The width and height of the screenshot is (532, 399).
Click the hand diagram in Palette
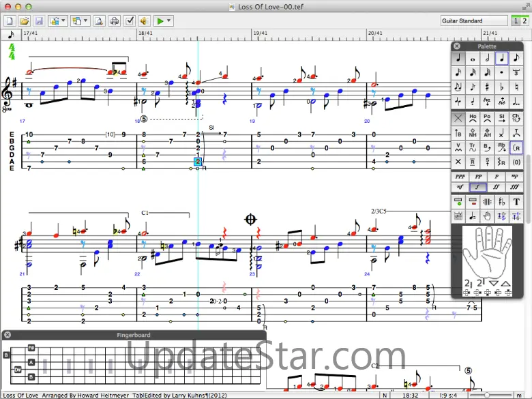pos(487,252)
